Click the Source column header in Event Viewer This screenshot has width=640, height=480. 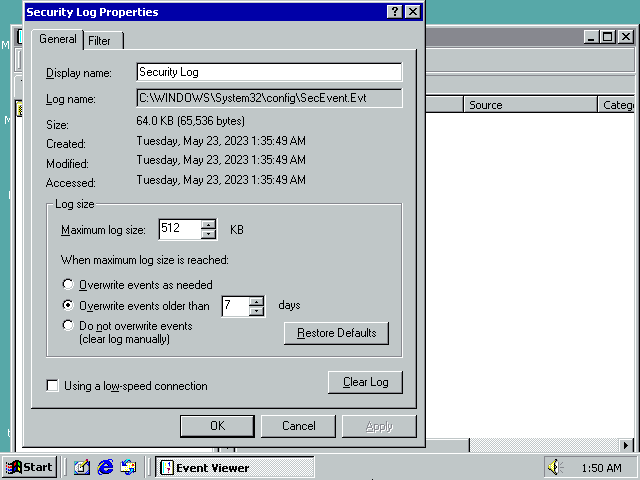530,105
